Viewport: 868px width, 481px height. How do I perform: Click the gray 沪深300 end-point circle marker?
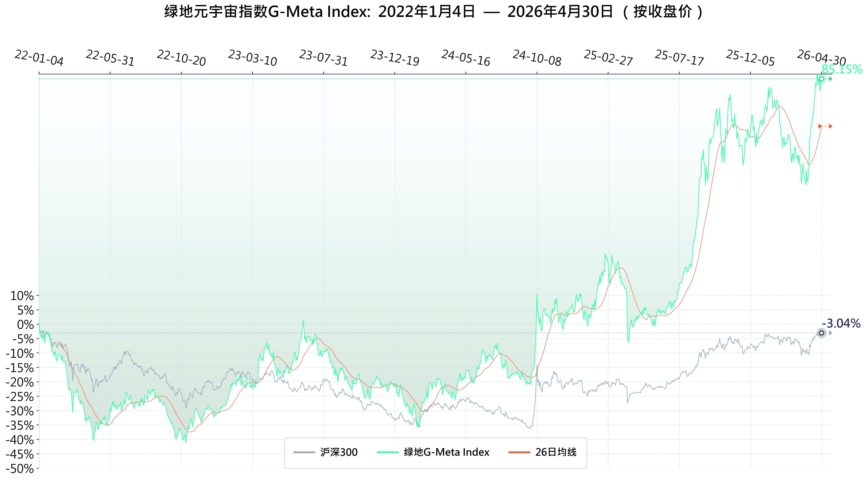pos(822,333)
